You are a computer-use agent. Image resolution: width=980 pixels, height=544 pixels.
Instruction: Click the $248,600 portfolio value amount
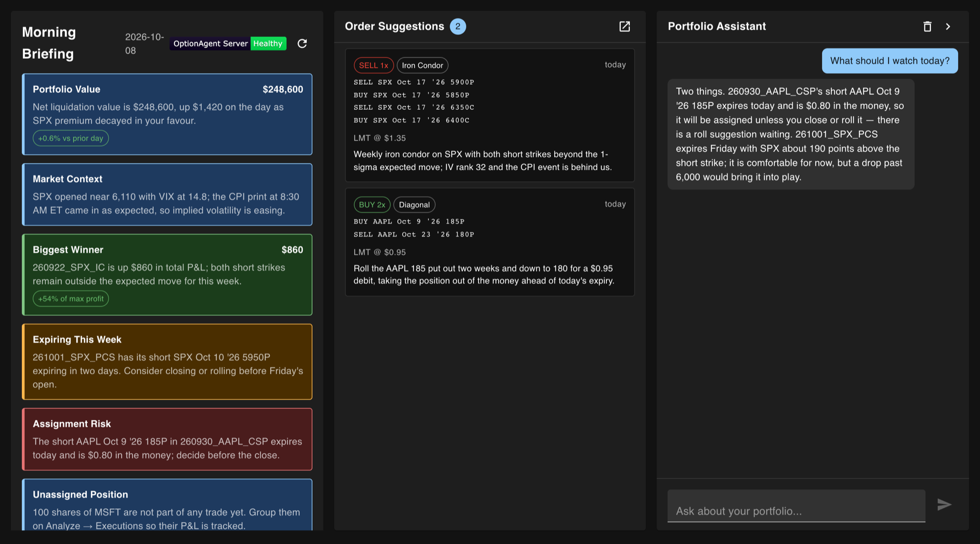pyautogui.click(x=283, y=89)
